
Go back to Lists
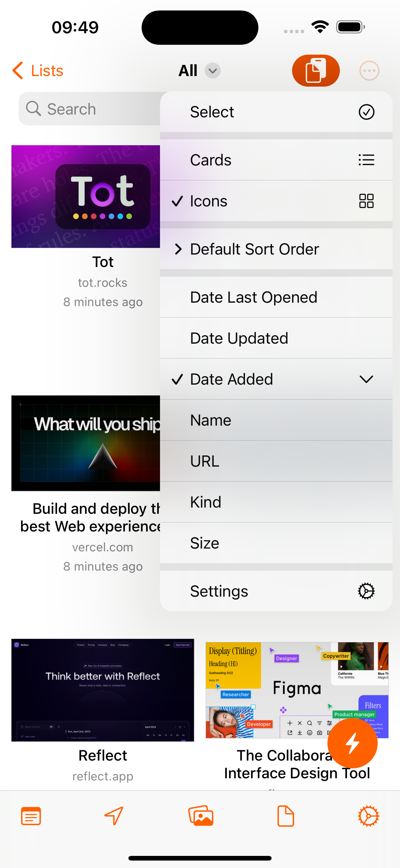38,70
